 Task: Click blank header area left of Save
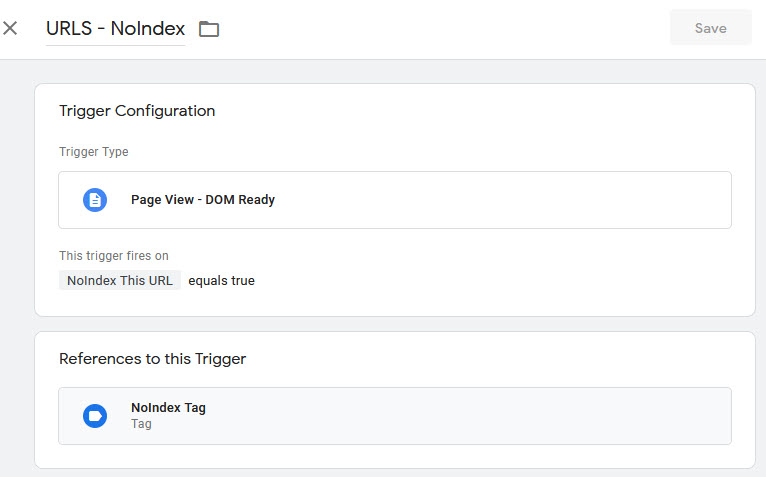pos(450,29)
